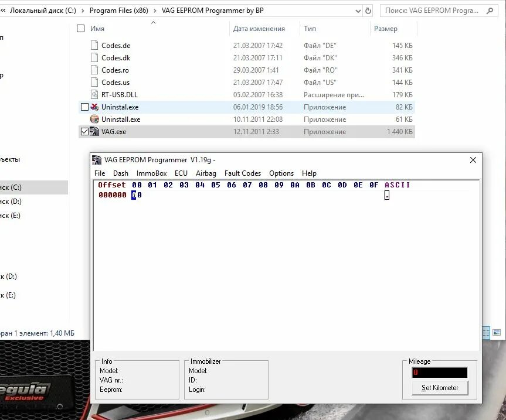
Task: Click the hex byte at offset 000000
Action: 137,194
